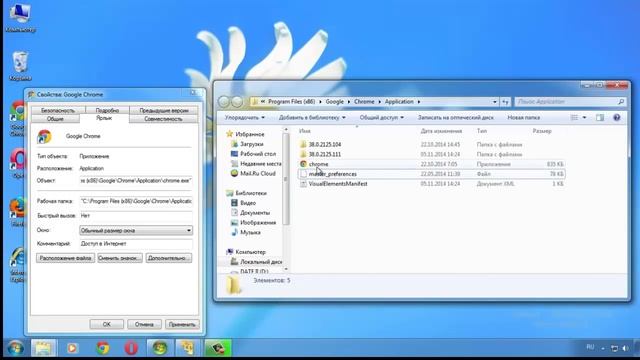Click change view icon in Explorer

click(574, 118)
